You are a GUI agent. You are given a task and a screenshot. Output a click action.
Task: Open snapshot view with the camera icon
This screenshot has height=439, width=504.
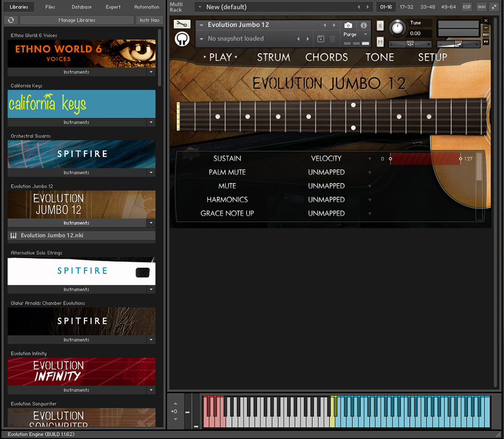tap(348, 25)
